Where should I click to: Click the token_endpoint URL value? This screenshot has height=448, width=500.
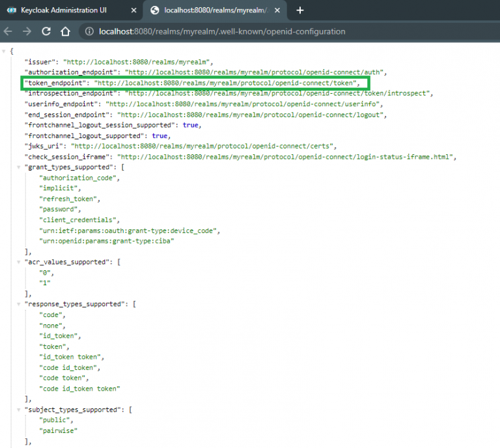click(225, 83)
